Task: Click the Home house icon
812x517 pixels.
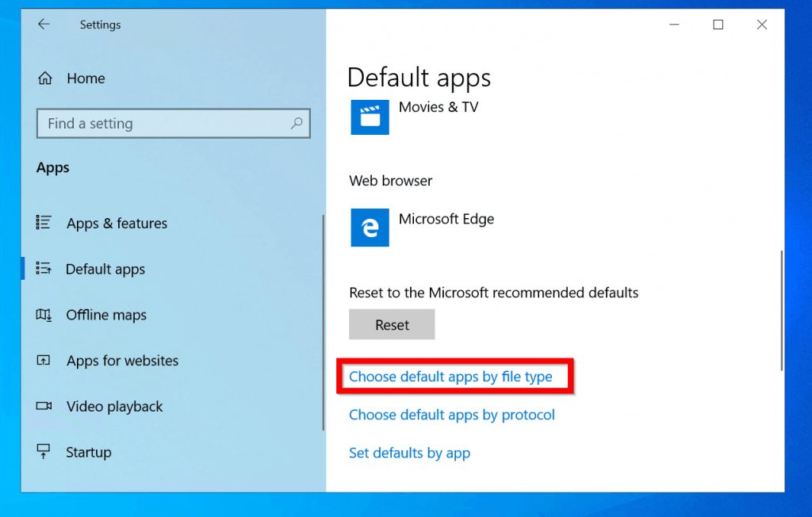Action: (x=45, y=78)
